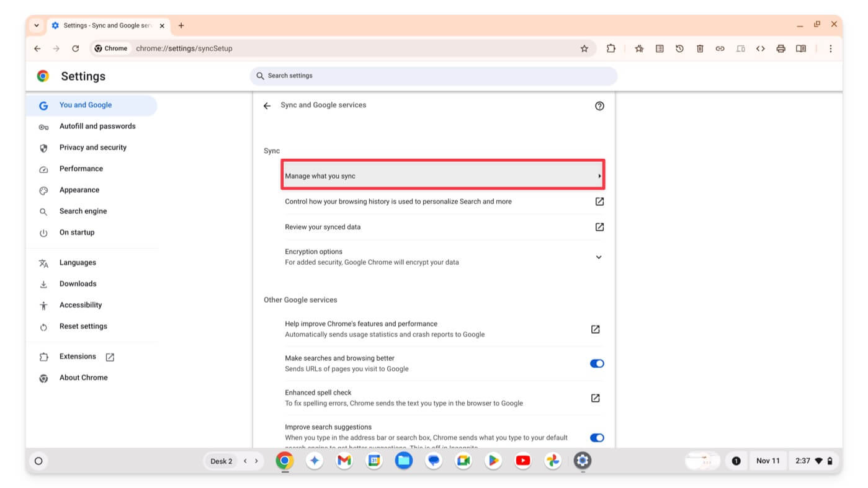
Task: Click the copy link toolbar icon
Action: pos(720,48)
